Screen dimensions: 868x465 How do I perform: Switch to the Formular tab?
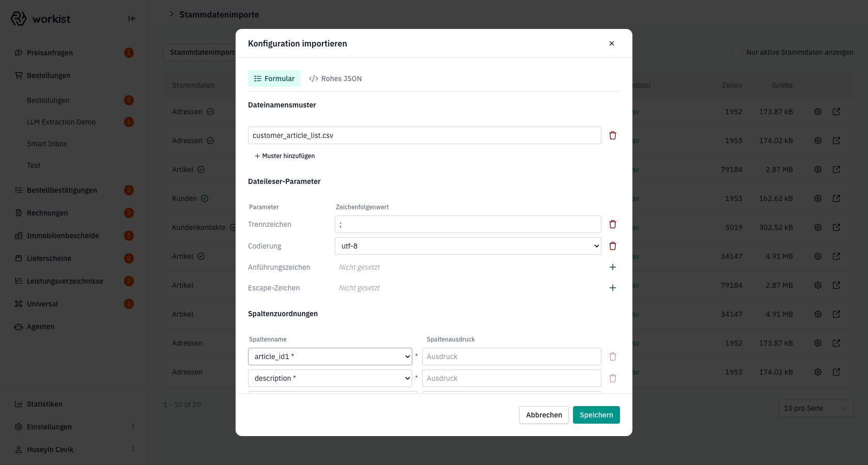(274, 79)
